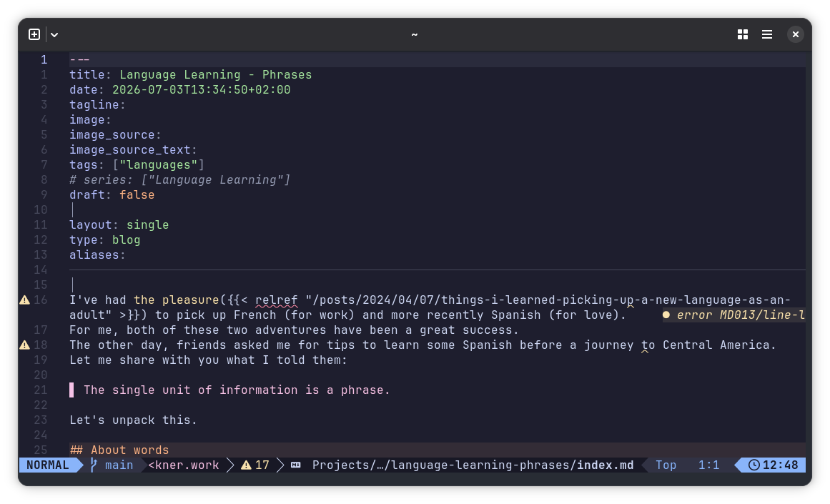830x504 pixels.
Task: Click the Top scroll position indicator
Action: click(x=666, y=465)
